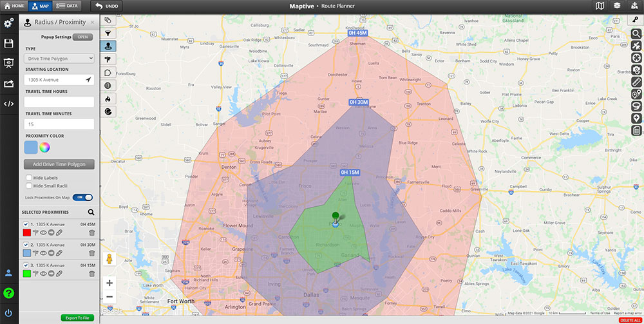
Task: Click Add Drive Time Polygon button
Action: 59,164
